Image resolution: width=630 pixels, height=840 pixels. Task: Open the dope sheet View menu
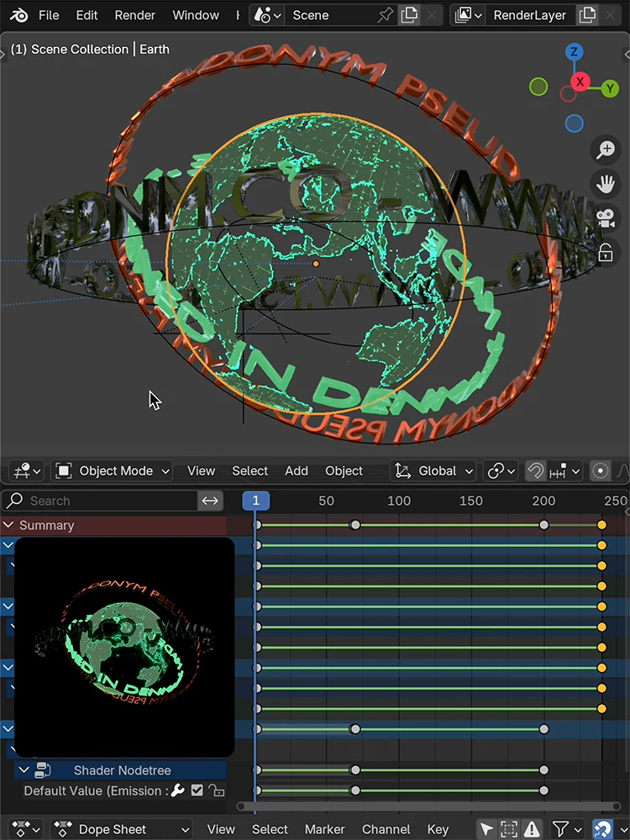(x=221, y=830)
